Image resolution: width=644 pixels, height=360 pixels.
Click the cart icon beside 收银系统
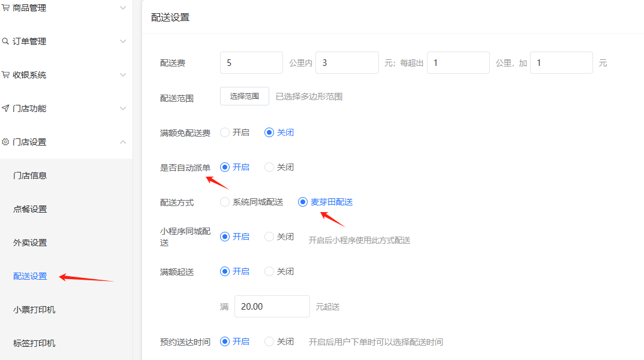coord(5,75)
